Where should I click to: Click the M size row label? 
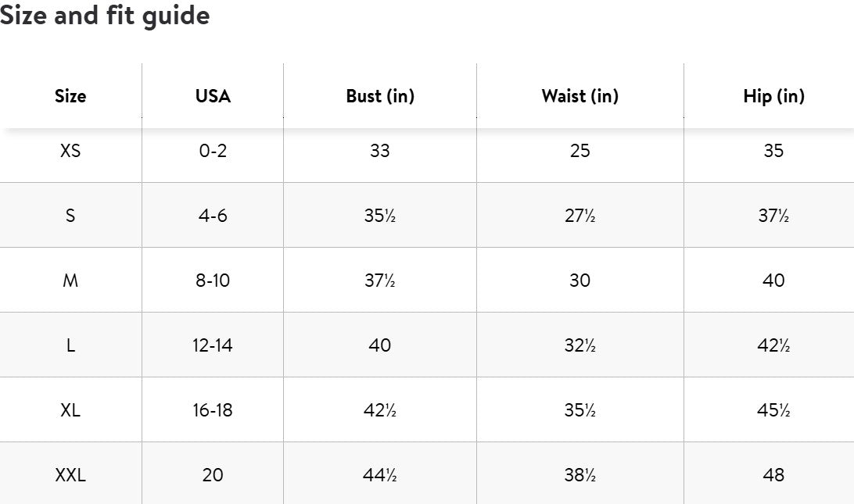70,281
